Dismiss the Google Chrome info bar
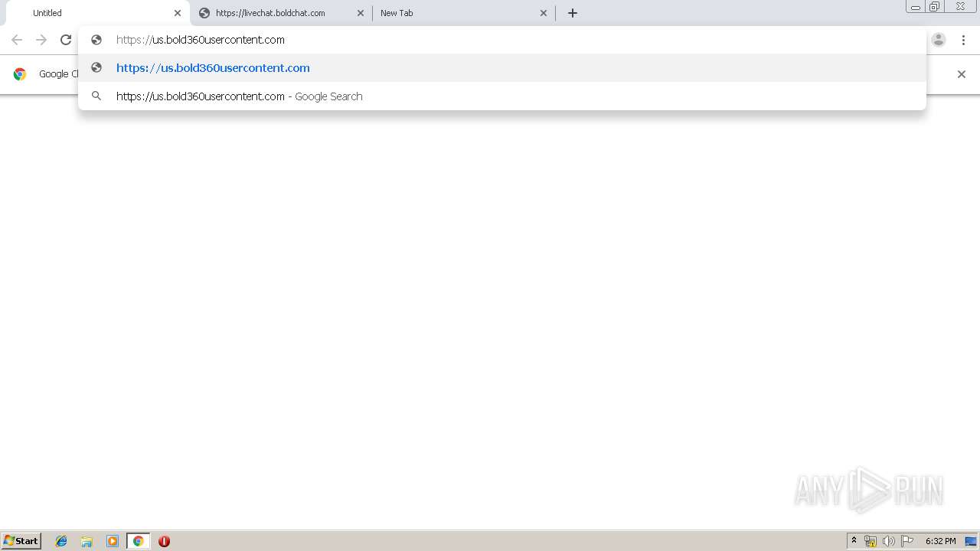The height and width of the screenshot is (551, 980). tap(962, 74)
